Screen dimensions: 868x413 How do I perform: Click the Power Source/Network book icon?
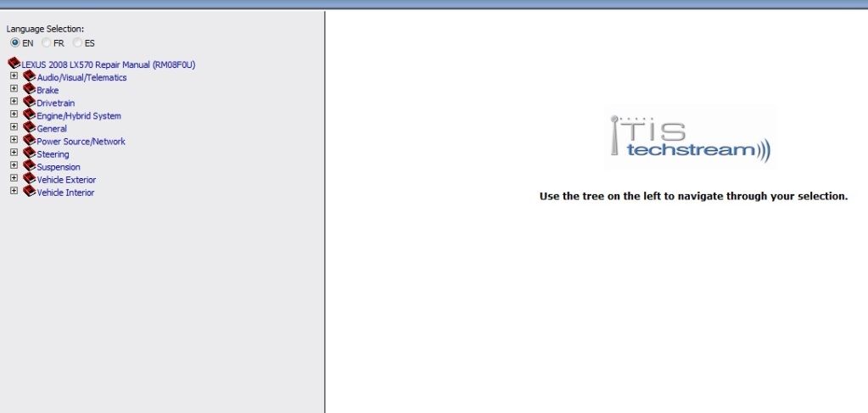point(30,140)
